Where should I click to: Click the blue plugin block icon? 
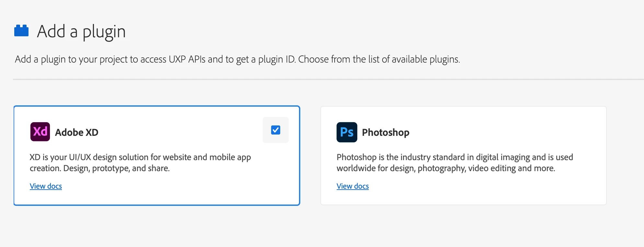click(x=21, y=30)
